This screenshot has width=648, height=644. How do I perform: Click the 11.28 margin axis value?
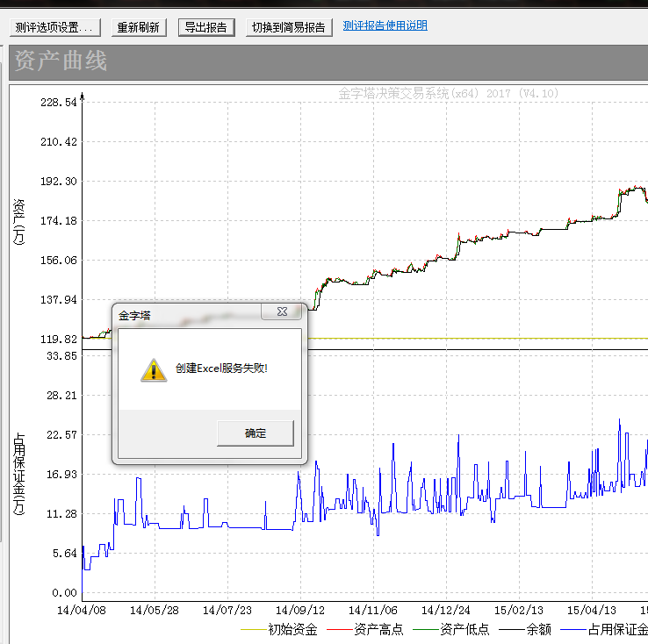pyautogui.click(x=61, y=514)
